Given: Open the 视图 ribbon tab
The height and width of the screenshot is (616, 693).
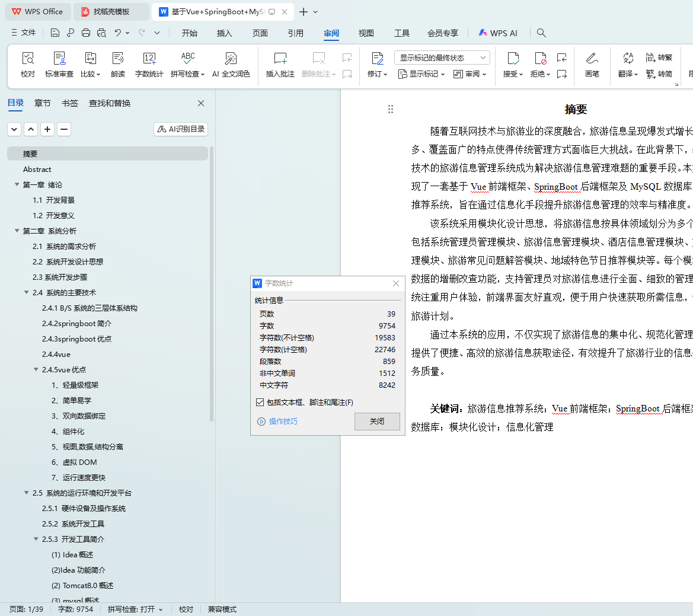Looking at the screenshot, I should point(366,33).
